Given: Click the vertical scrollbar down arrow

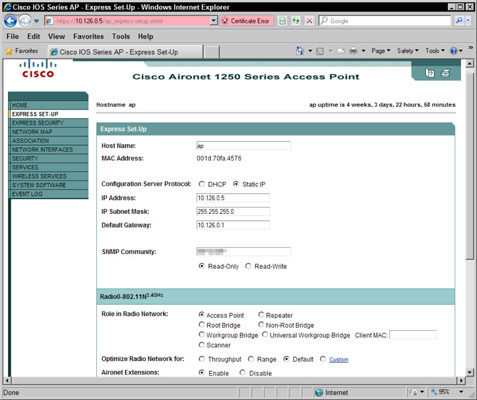Looking at the screenshot, I should point(469,372).
